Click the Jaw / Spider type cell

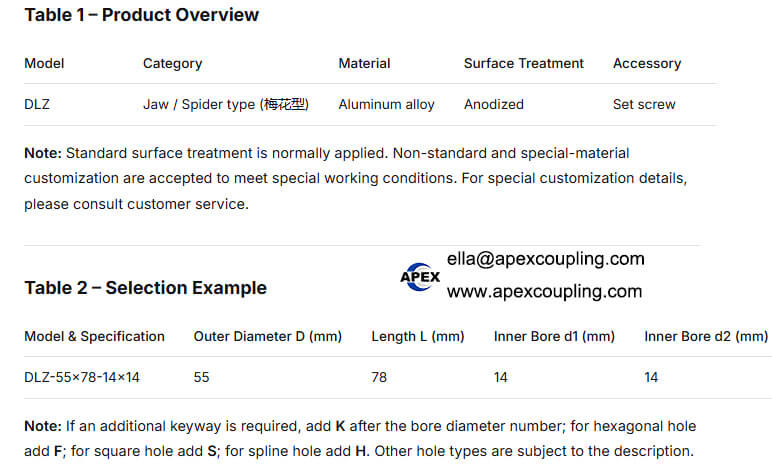click(x=226, y=104)
